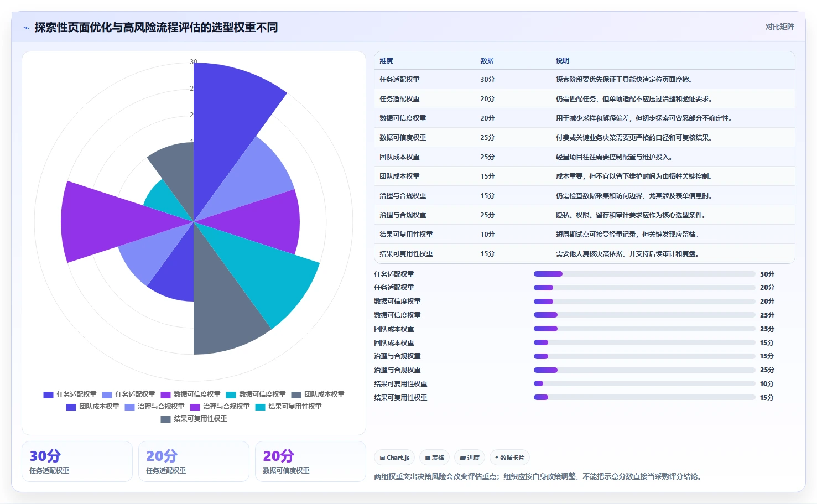Click the 进度 tag chip

(470, 458)
